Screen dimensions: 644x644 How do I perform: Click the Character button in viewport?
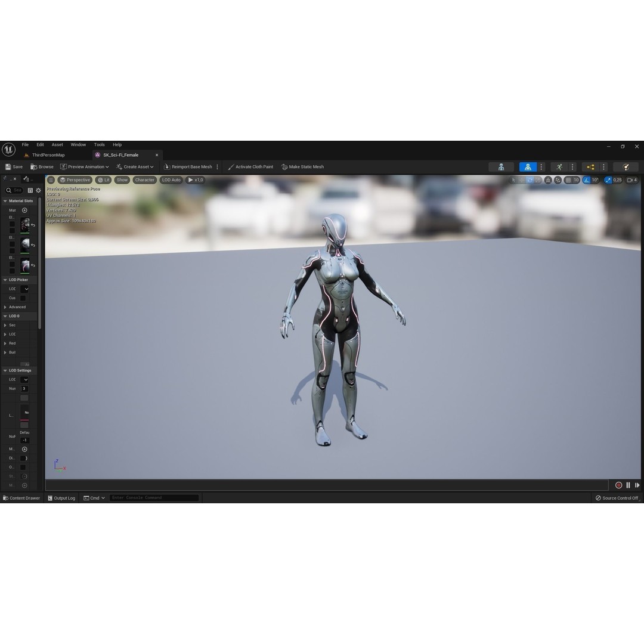(x=144, y=180)
